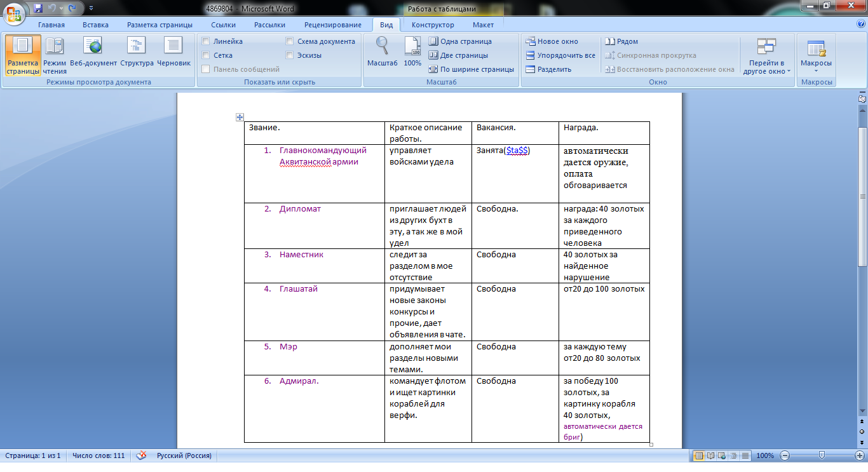Click Глашатай cell in table
The width and height of the screenshot is (868, 472).
[x=315, y=311]
